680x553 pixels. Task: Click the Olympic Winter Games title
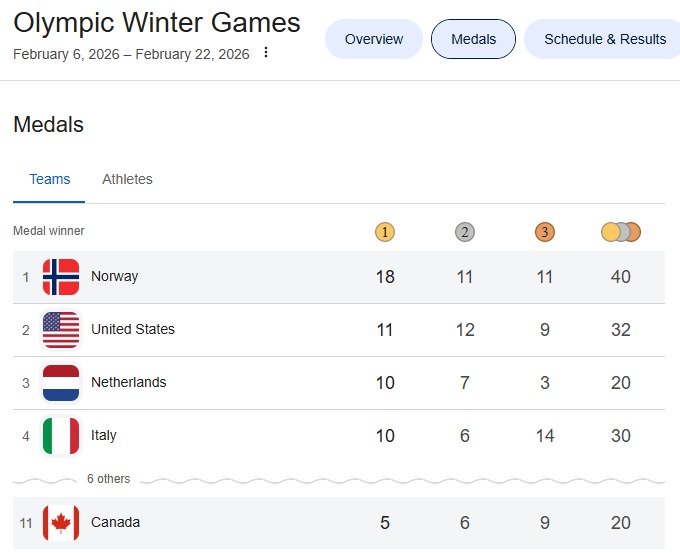(x=157, y=23)
